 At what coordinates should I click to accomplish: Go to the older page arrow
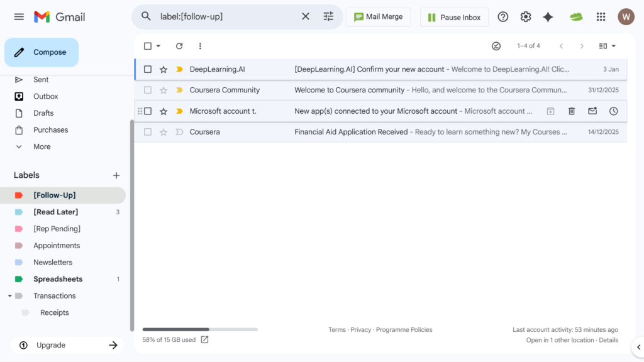click(582, 46)
